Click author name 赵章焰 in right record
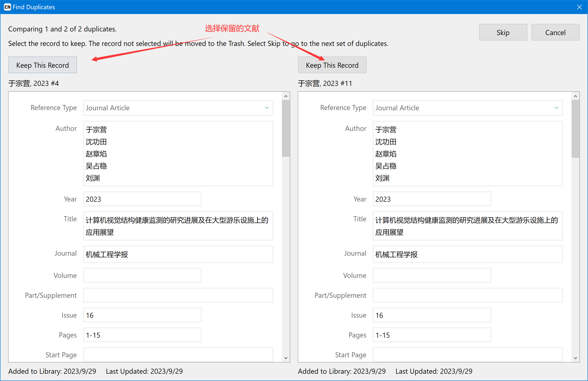The width and height of the screenshot is (588, 381). tap(386, 154)
